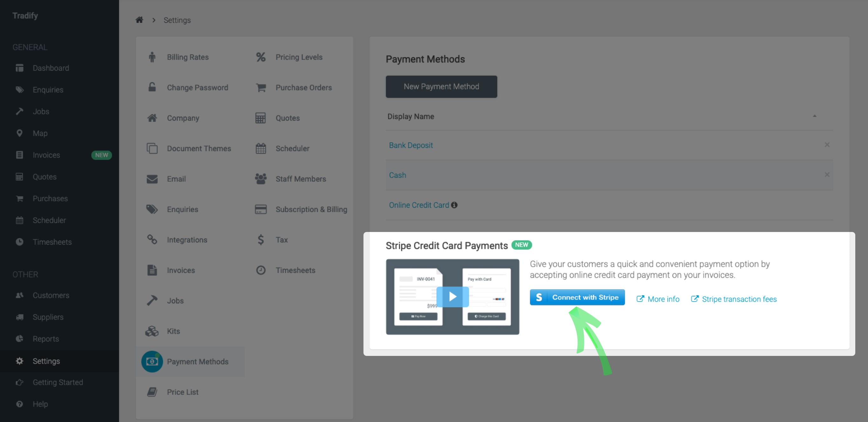
Task: Click the Billing Rates person icon
Action: (x=152, y=57)
